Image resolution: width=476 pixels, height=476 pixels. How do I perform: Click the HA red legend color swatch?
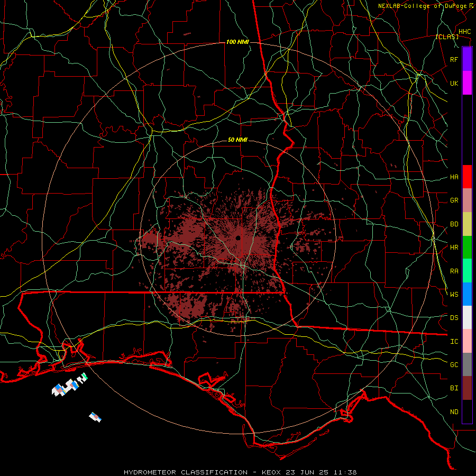click(x=467, y=177)
